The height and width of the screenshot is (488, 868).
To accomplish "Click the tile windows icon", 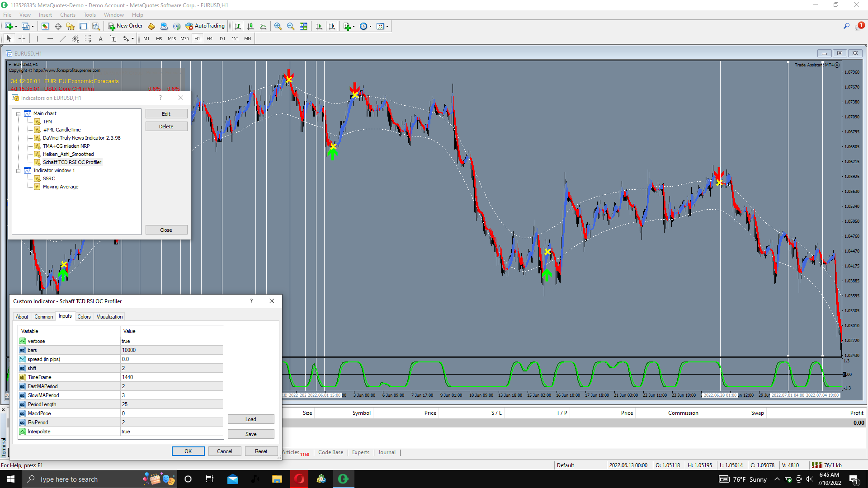I will pyautogui.click(x=303, y=26).
